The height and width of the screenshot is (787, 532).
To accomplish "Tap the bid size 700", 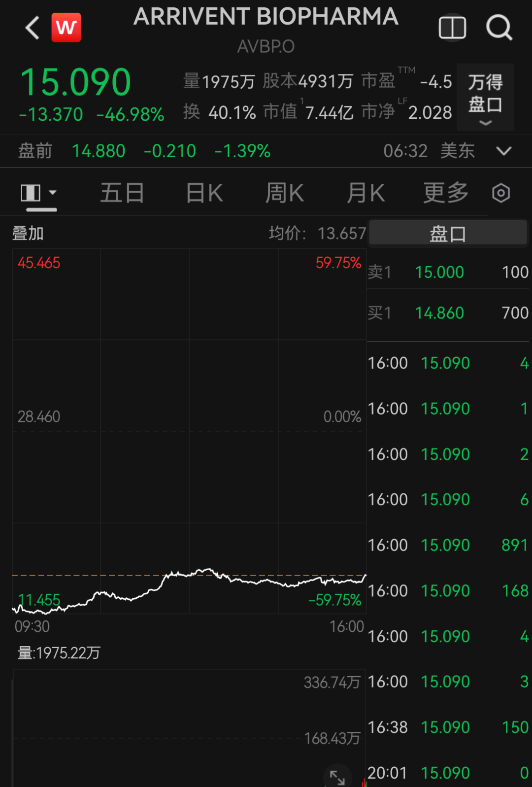I will point(515,313).
